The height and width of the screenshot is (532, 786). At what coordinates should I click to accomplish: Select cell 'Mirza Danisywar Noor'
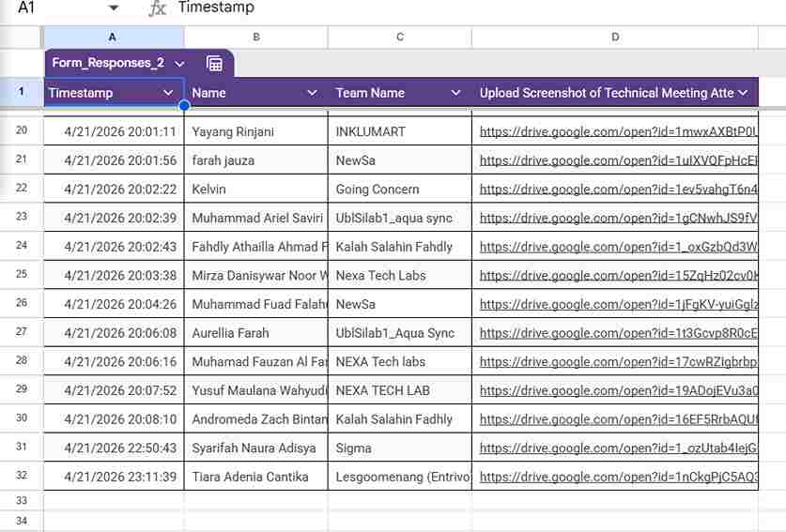click(x=256, y=276)
